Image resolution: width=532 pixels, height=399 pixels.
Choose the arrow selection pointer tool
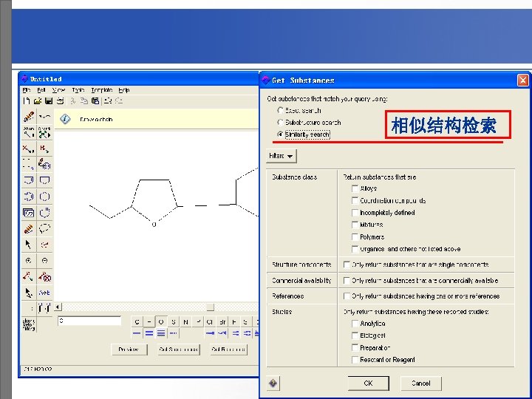tap(29, 245)
